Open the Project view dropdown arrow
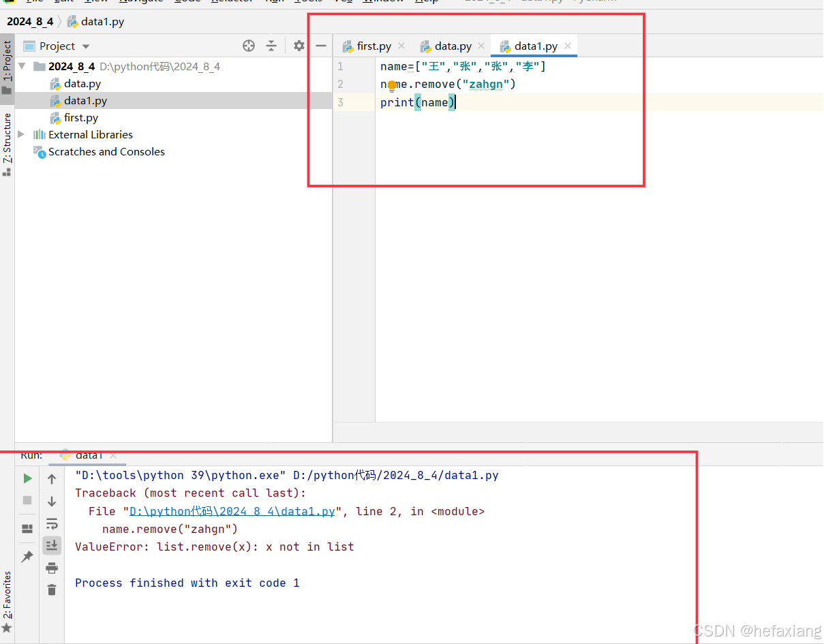This screenshot has width=824, height=644. click(x=86, y=46)
